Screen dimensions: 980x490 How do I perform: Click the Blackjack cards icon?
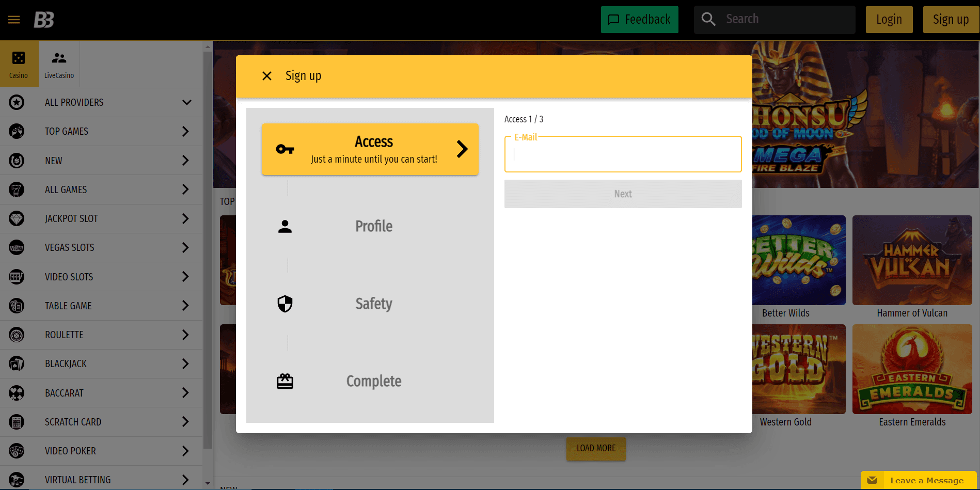click(17, 364)
